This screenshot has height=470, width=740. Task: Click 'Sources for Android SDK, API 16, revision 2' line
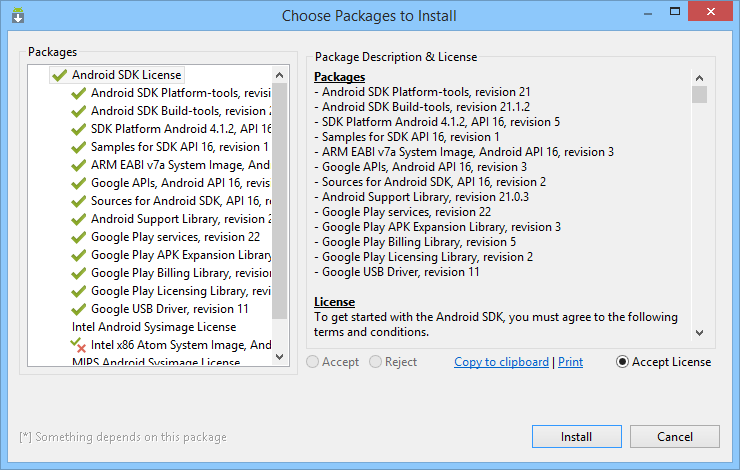(x=430, y=182)
